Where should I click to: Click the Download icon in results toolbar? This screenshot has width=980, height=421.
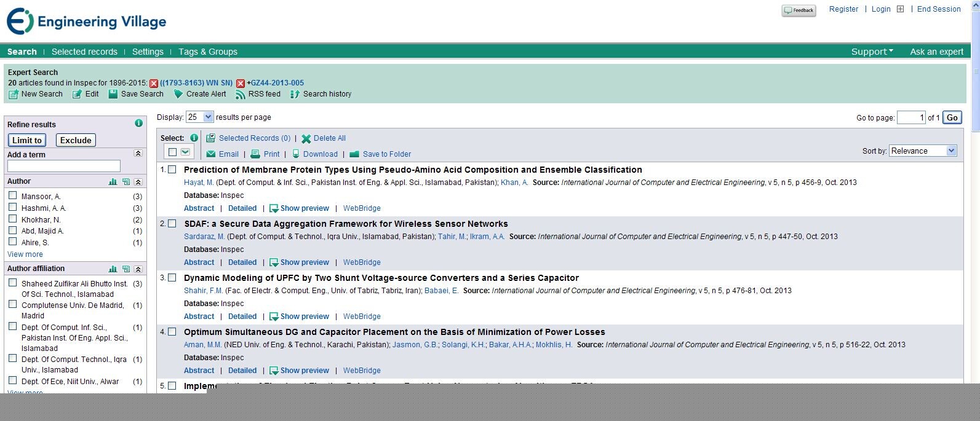pyautogui.click(x=296, y=154)
